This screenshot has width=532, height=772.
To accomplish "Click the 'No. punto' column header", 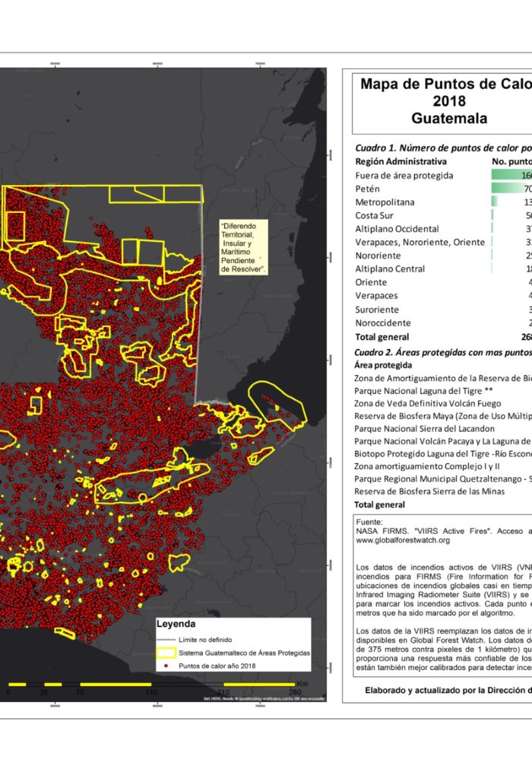I will [x=511, y=161].
